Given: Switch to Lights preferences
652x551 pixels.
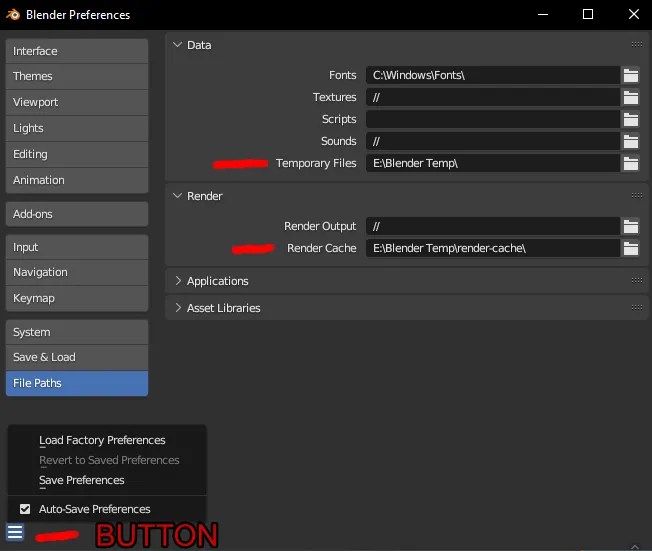Looking at the screenshot, I should (x=77, y=128).
